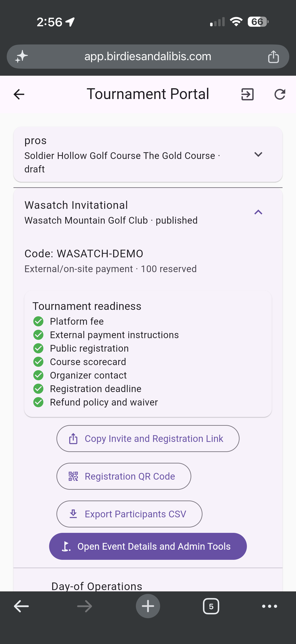Viewport: 296px width, 644px height.
Task: Open a new browser tab with plus button
Action: pyautogui.click(x=148, y=606)
